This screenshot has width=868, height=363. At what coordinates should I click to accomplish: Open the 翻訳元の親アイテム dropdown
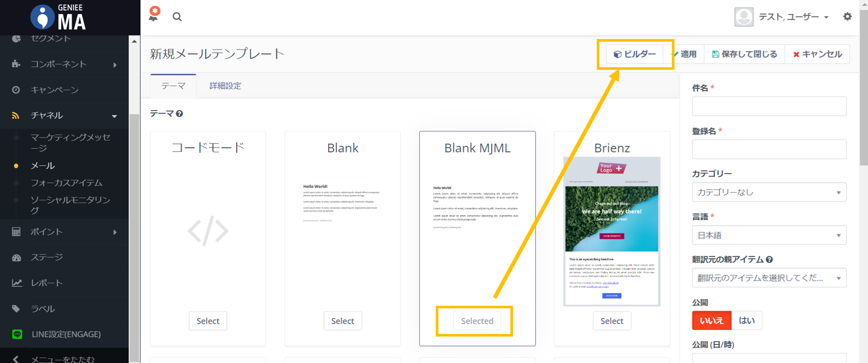pos(769,278)
